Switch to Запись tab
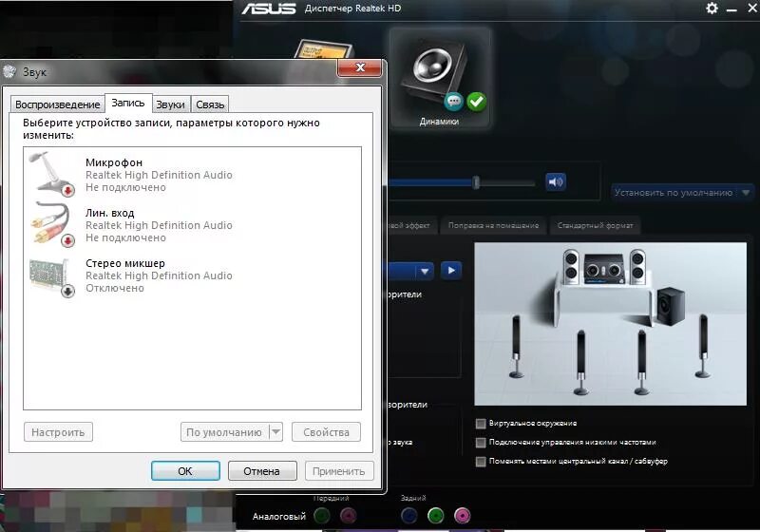760x532 pixels. 128,103
